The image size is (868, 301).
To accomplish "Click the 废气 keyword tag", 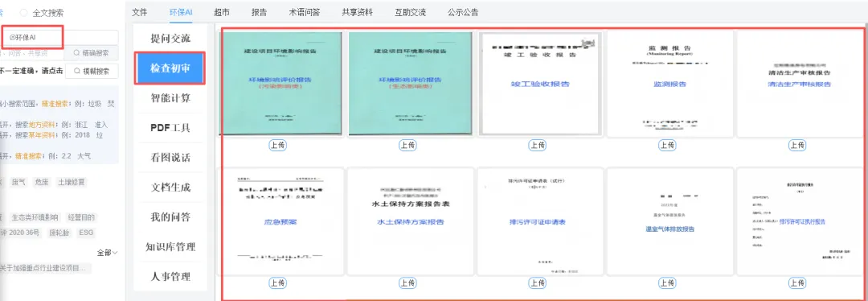I will (18, 182).
